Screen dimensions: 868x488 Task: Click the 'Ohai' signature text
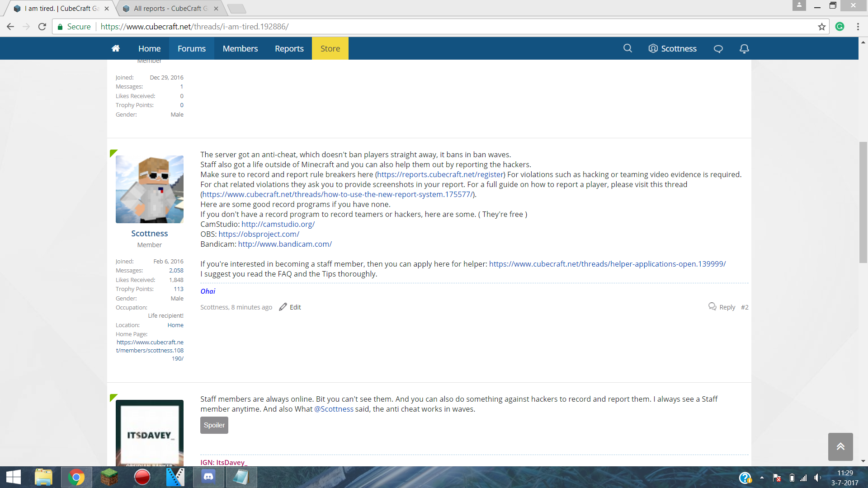point(208,291)
